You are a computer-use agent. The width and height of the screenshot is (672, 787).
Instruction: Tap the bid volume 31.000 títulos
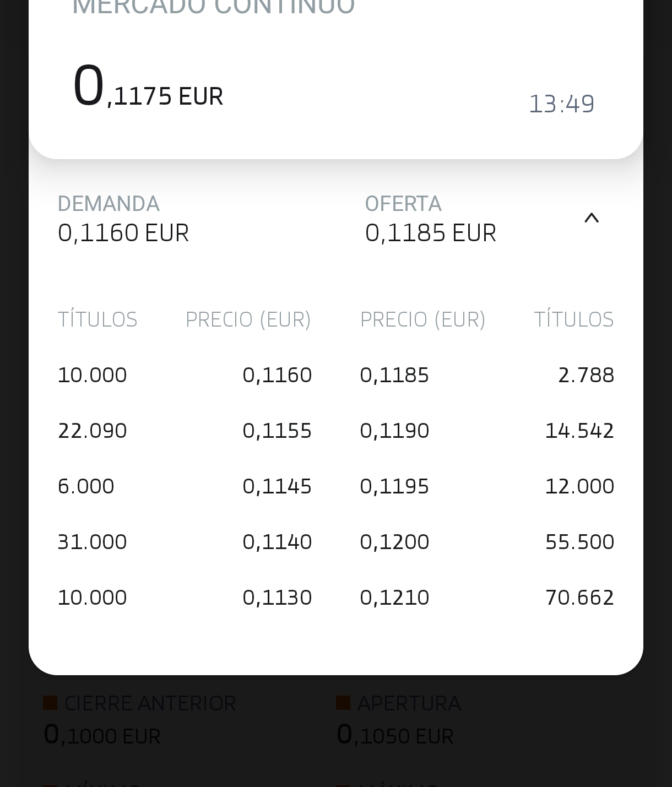tap(93, 542)
